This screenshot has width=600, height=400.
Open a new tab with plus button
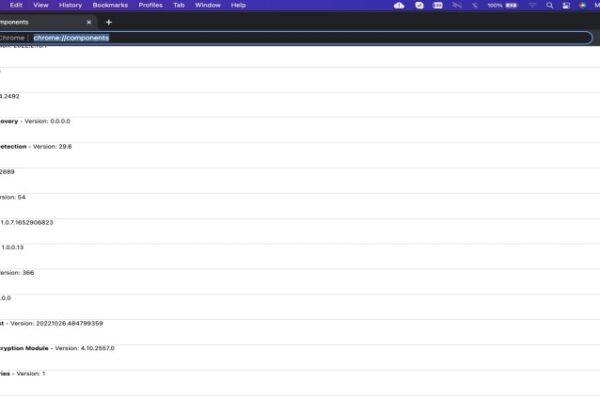tap(109, 22)
